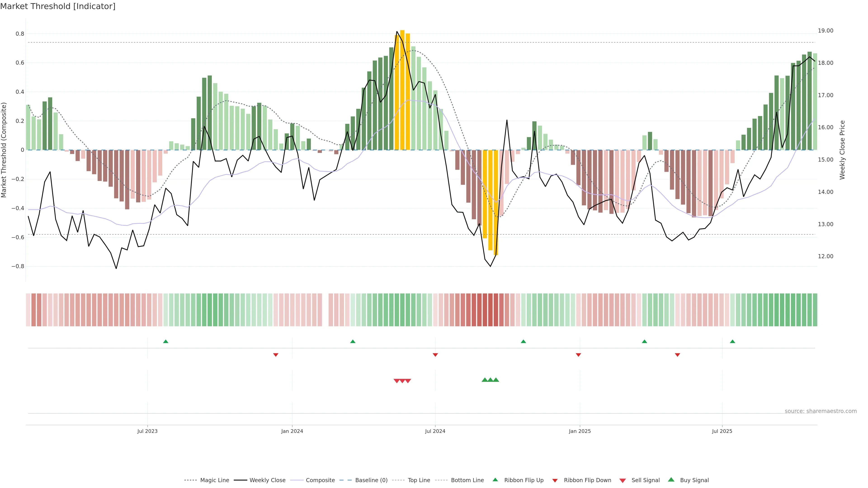Click the Sell Signal legend entry
Screen dimensions: 868x488
[x=645, y=480]
